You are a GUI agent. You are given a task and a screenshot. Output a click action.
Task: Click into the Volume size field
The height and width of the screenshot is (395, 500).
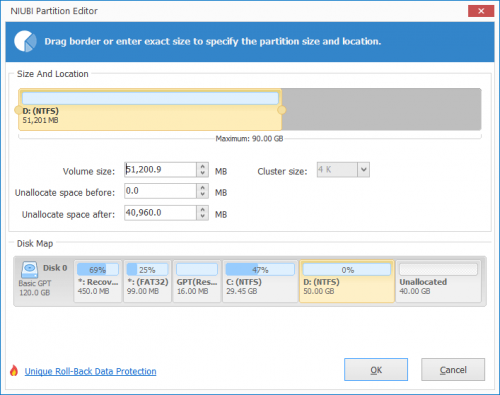[x=160, y=170]
